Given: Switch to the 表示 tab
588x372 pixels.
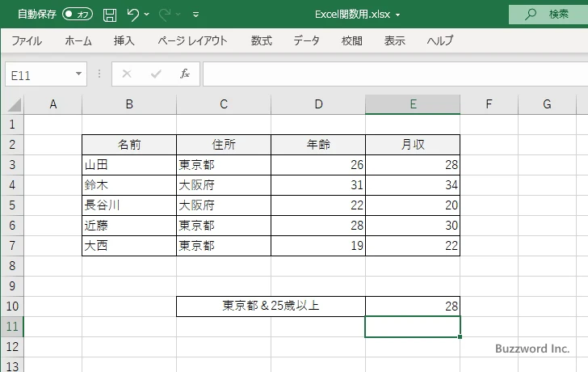Looking at the screenshot, I should tap(394, 40).
